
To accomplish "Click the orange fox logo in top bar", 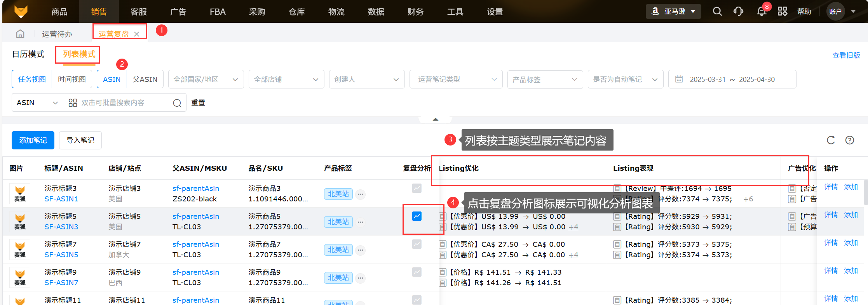I will (x=21, y=12).
